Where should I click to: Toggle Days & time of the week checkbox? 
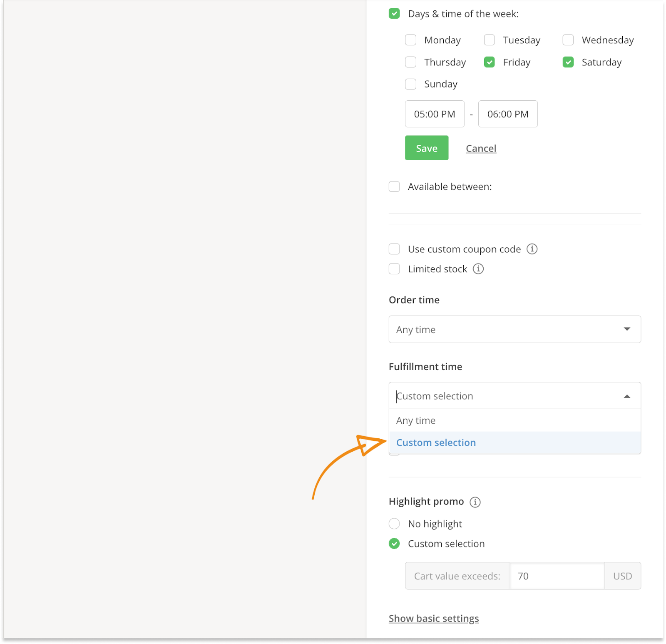pyautogui.click(x=394, y=14)
